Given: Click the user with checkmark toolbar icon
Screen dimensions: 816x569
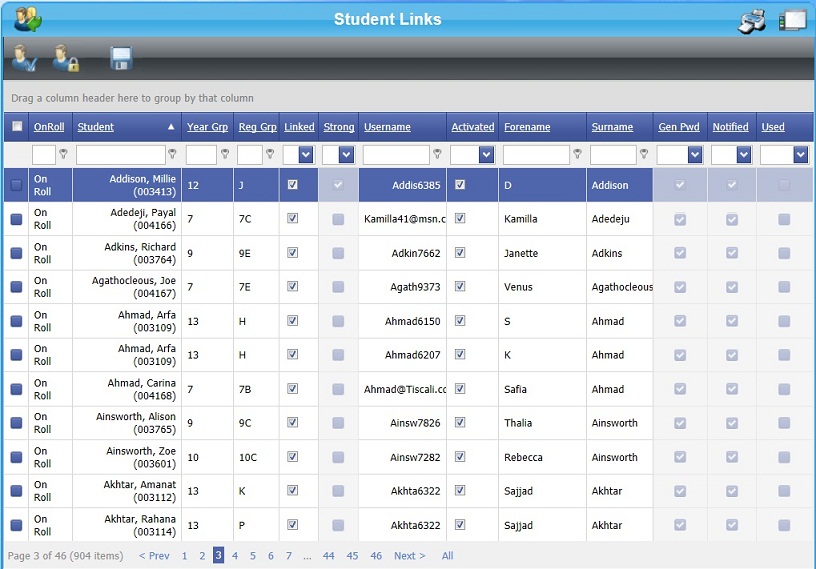Looking at the screenshot, I should coord(24,58).
